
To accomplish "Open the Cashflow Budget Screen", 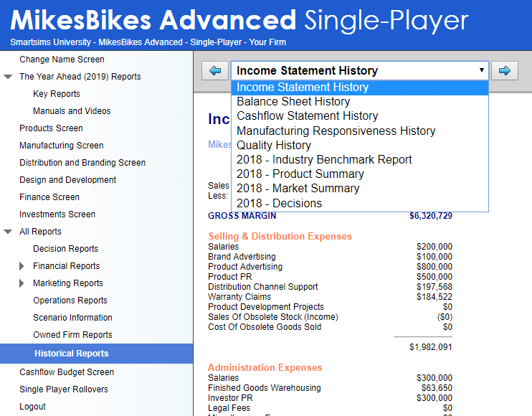I will click(67, 372).
